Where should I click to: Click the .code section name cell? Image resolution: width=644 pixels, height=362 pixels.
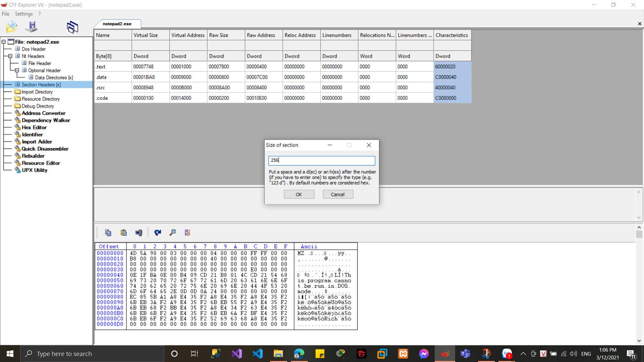click(113, 98)
